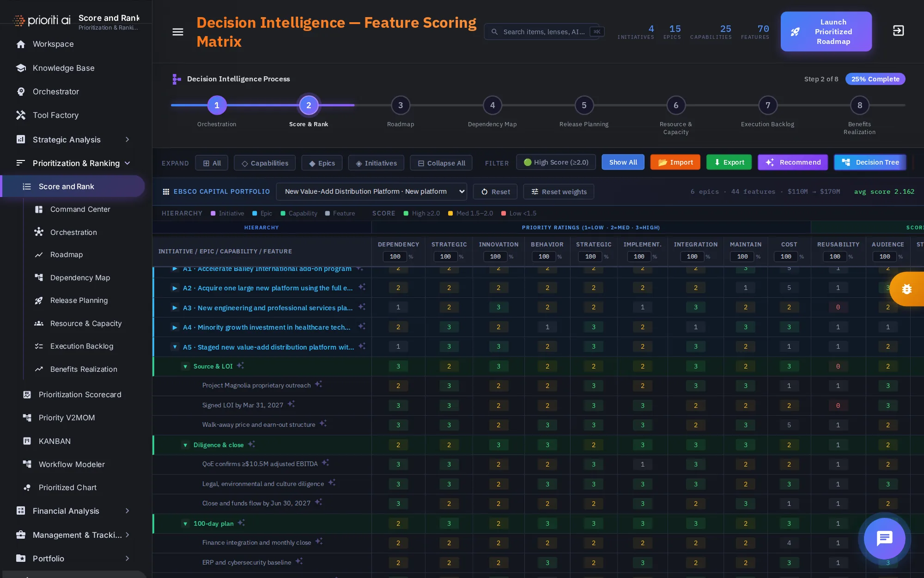Jump to step 4 Dependency Map marker
The width and height of the screenshot is (924, 578).
pos(492,105)
